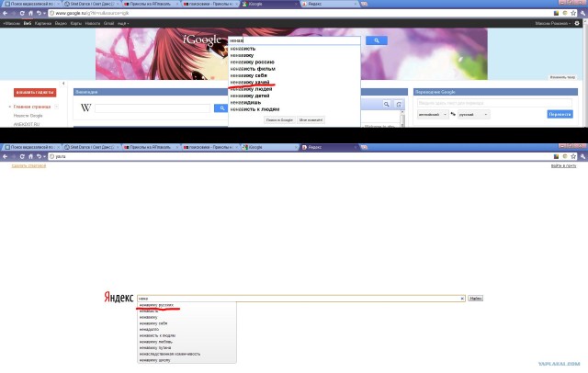This screenshot has height=373, width=588.
Task: Reload the page in the Google window
Action: point(22,13)
